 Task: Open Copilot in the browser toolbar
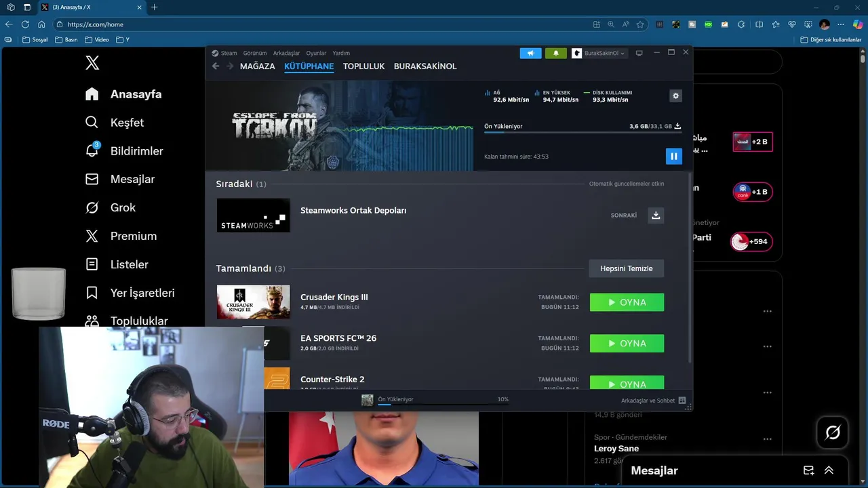pyautogui.click(x=858, y=24)
